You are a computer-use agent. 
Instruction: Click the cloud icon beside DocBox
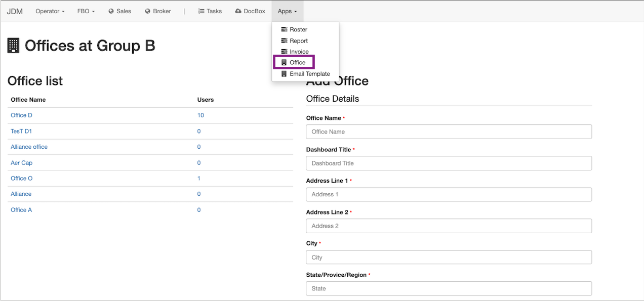coord(238,11)
